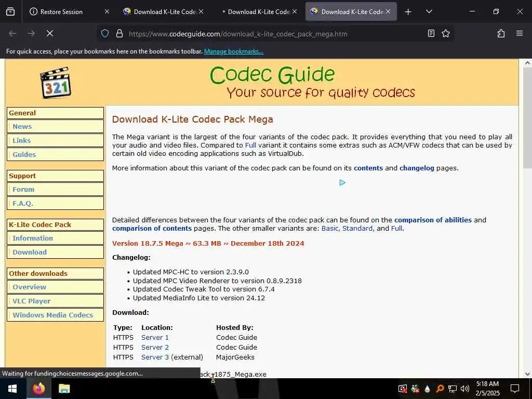Close the Restore Session tab
This screenshot has height=399, width=532.
click(107, 11)
